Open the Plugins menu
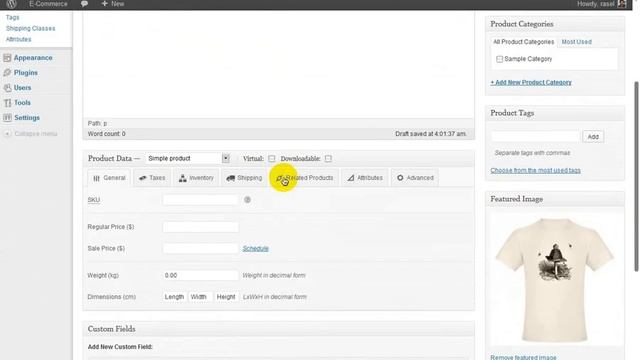640x360 pixels. click(26, 73)
